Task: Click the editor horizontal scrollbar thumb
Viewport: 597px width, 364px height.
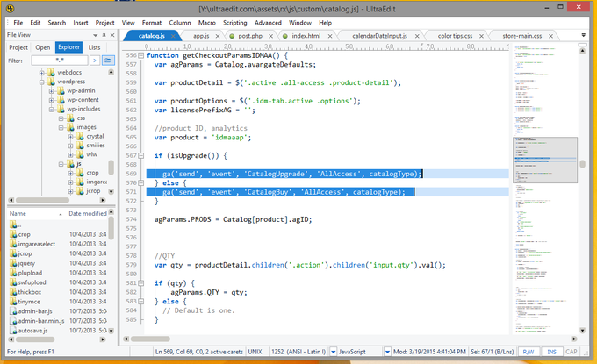Action: tap(151, 339)
